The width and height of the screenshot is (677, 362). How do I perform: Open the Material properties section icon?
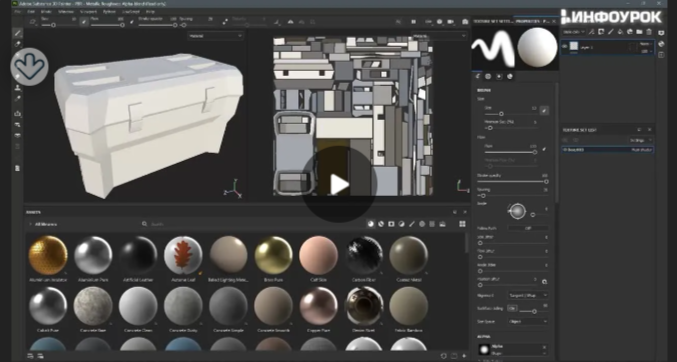(x=510, y=76)
